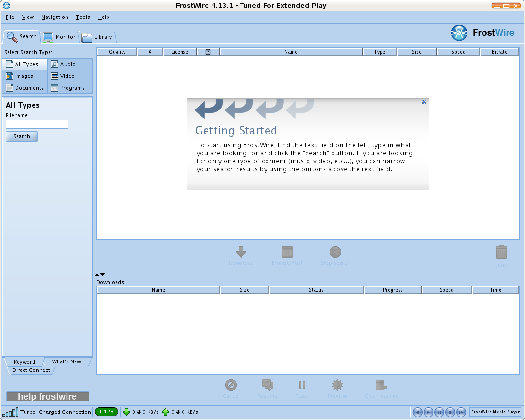The image size is (525, 420).
Task: Click the Junk trash can icon
Action: point(501,252)
